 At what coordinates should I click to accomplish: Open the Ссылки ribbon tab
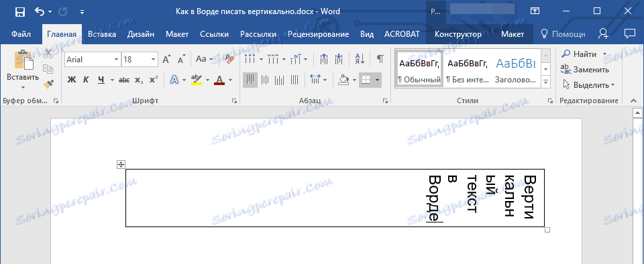[214, 34]
